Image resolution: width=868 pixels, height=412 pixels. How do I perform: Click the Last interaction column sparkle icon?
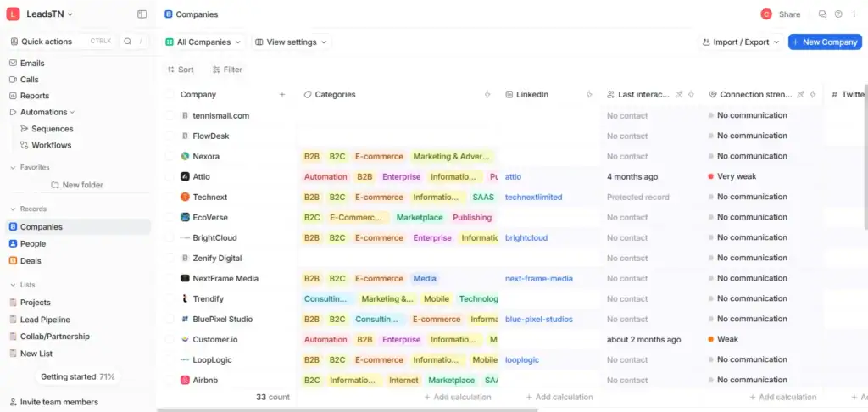click(x=691, y=95)
